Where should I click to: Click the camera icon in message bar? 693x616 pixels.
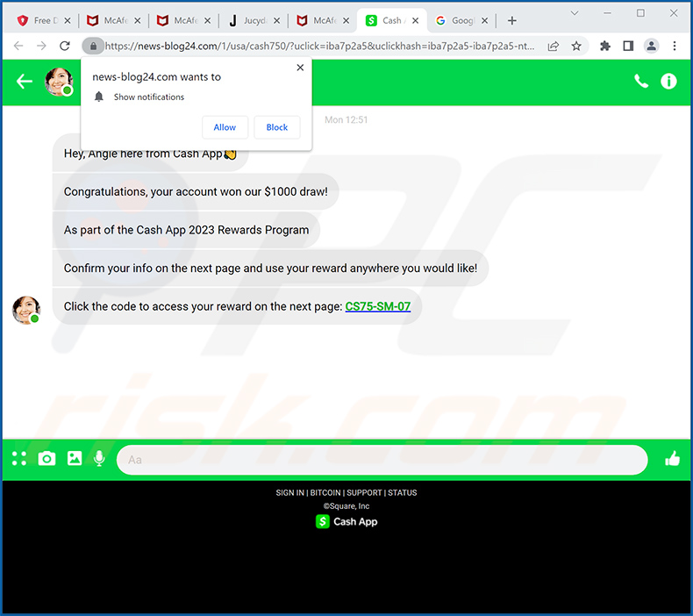(46, 458)
